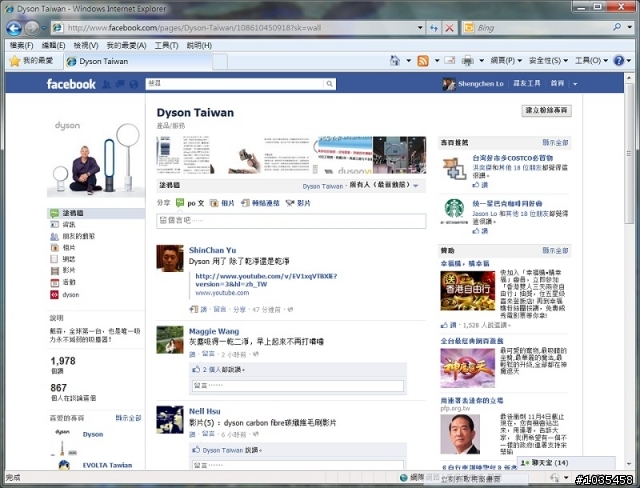Open Bing search provider dropdown arrow
The width and height of the screenshot is (640, 488).
630,27
